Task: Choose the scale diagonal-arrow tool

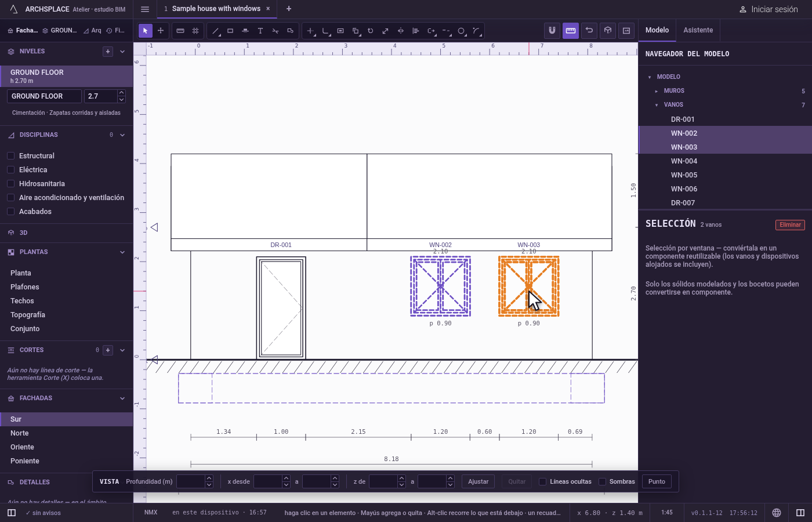Action: 386,31
